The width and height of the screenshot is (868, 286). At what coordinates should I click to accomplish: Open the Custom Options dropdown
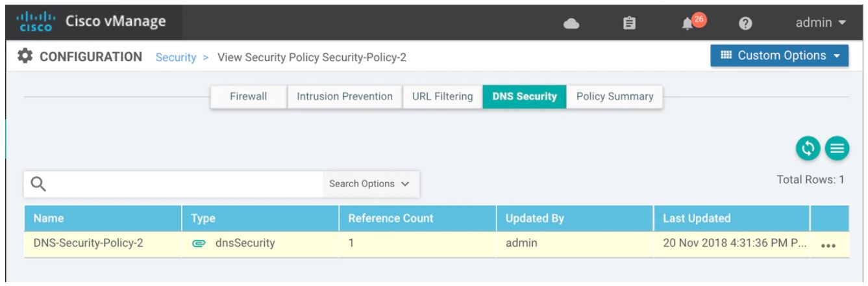tap(779, 56)
